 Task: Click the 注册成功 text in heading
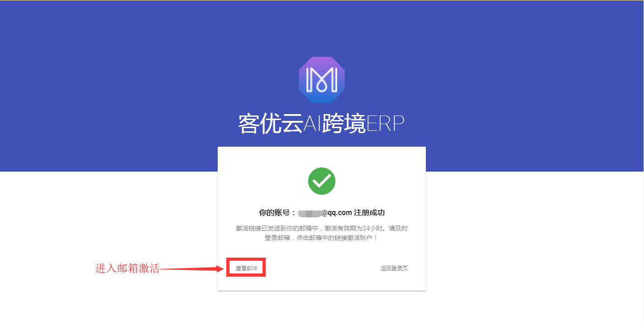pos(369,213)
